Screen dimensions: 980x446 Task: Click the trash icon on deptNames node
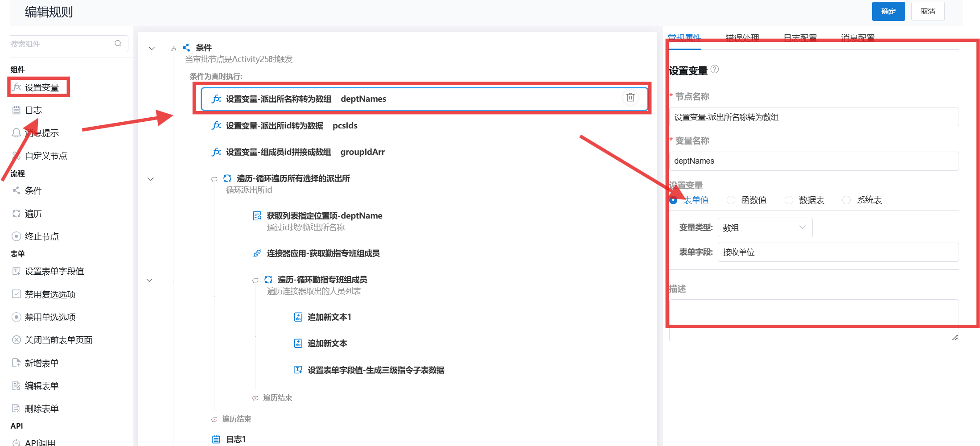pos(630,98)
